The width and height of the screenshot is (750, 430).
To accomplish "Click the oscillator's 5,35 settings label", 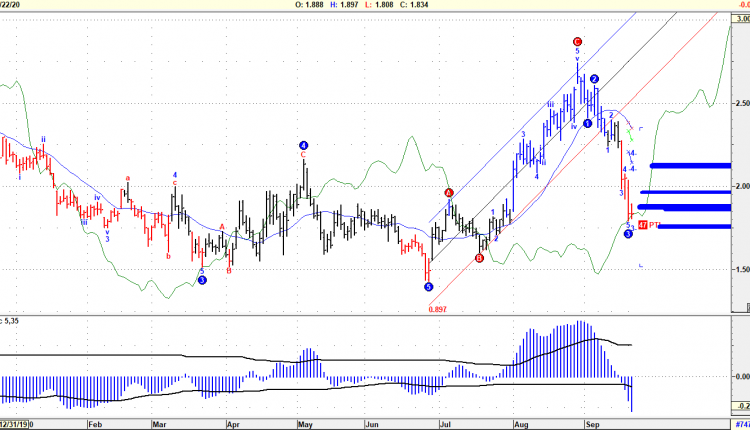I will pyautogui.click(x=12, y=321).
